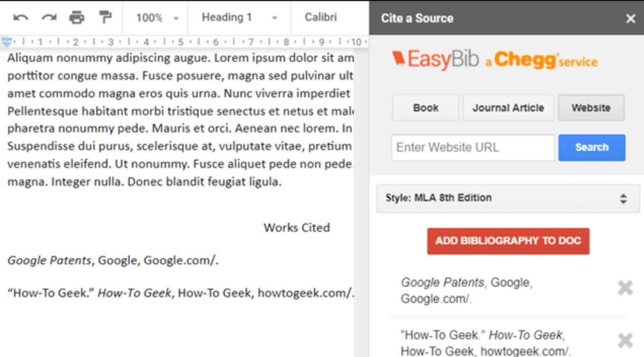Viewport: 644px width, 357px height.
Task: Focus the Enter Website URL field
Action: [472, 147]
